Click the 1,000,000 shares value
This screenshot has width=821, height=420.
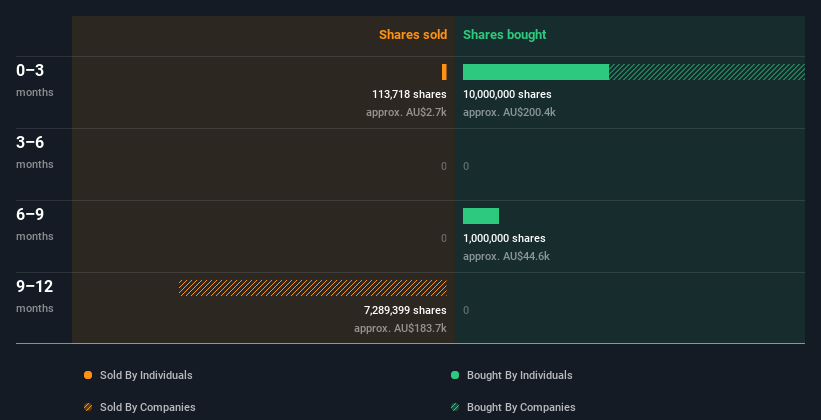point(504,238)
